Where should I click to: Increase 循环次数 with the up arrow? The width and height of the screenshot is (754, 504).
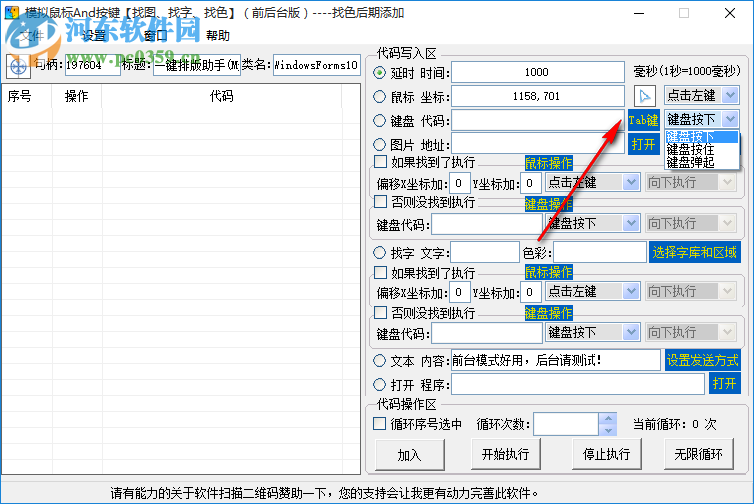tap(608, 418)
